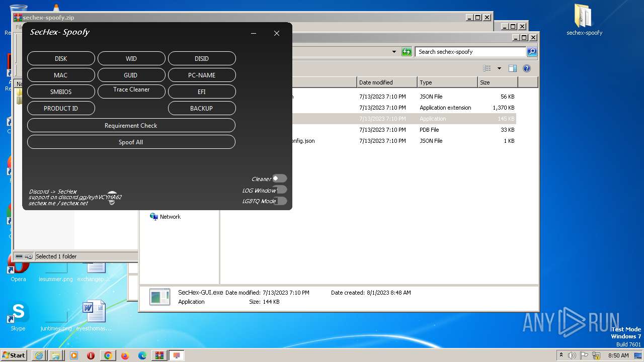Spoof the MAC address
This screenshot has height=362, width=644.
(61, 75)
